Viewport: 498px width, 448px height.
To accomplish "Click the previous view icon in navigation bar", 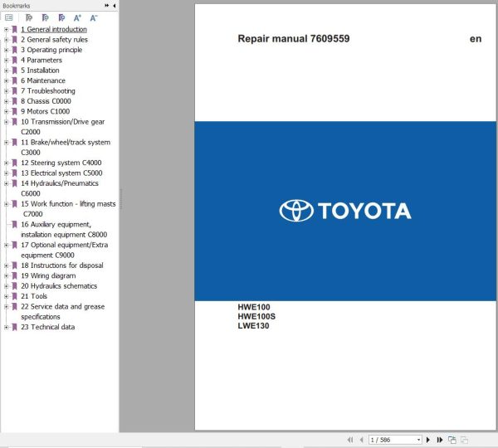I will tap(452, 440).
